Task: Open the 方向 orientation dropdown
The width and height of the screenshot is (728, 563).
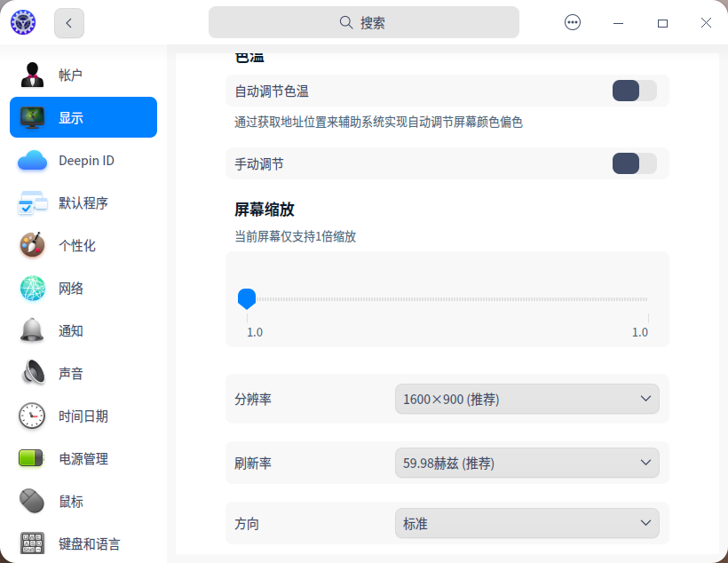Action: pos(526,523)
